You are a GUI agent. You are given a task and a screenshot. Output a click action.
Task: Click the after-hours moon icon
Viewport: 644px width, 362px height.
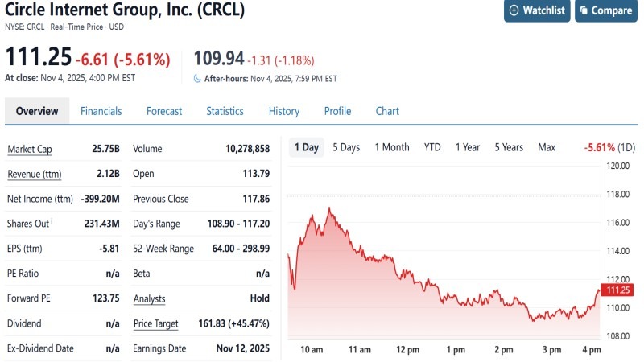198,78
